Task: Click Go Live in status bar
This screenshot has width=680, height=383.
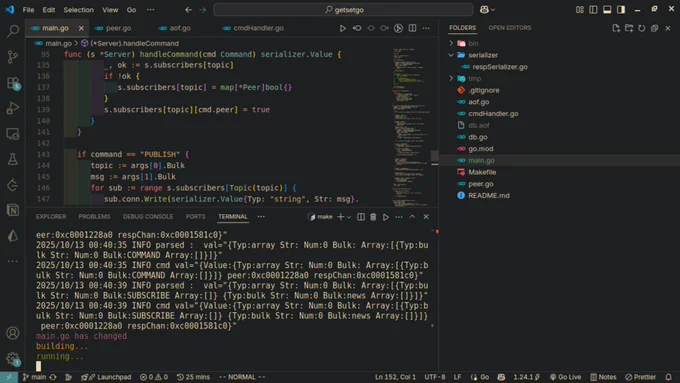Action: click(566, 377)
